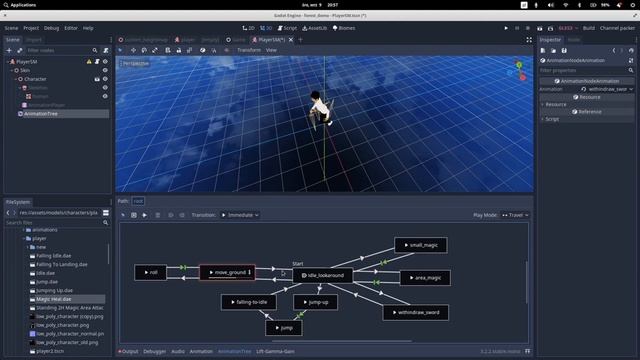Save resource via Inspector floppy icon
Viewport: 640px width, 360px height.
(564, 51)
